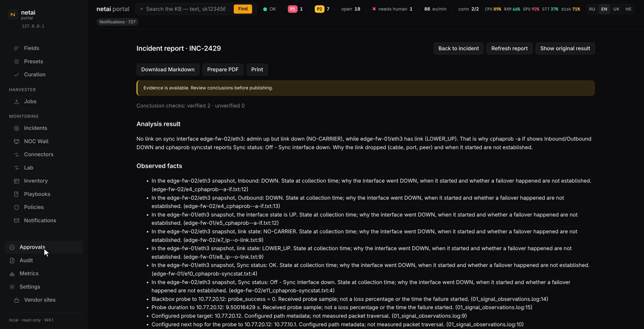Click the Vendor sites lock icon
Viewport: 644px width, 329px height.
click(x=17, y=300)
